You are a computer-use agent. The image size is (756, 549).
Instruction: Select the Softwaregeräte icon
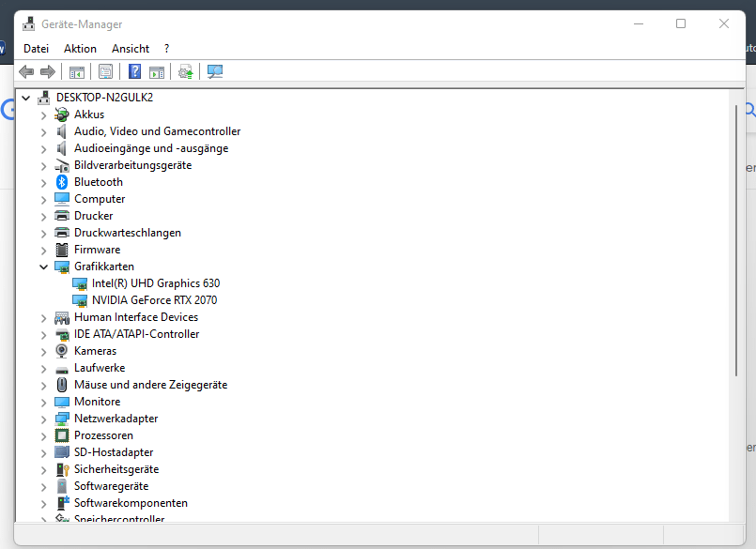62,486
